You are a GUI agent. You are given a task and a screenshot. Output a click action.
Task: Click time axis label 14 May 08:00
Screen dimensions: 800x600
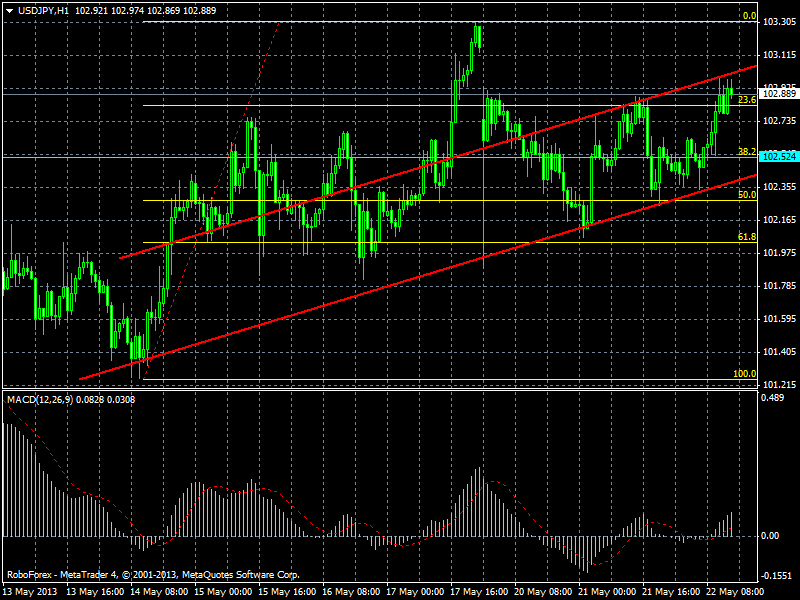point(159,592)
